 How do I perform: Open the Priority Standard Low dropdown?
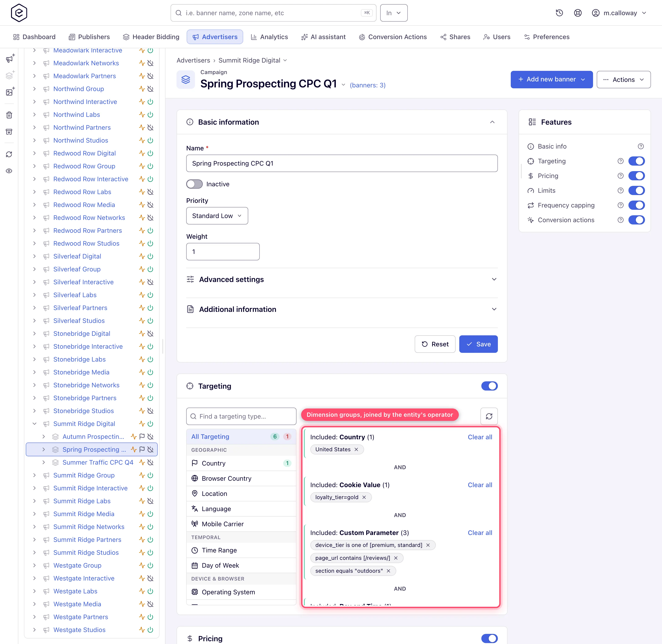[217, 216]
